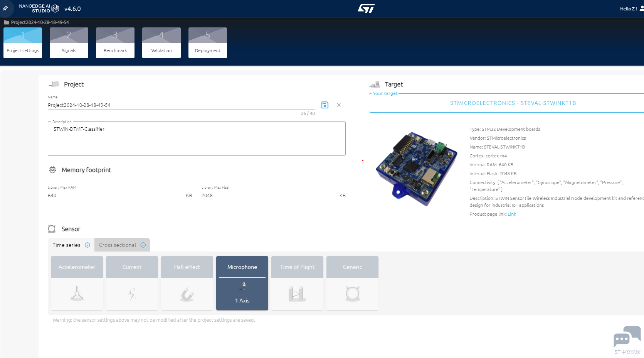The image size is (644, 358).
Task: Click the Internal RAM: 640 KB text
Action: (x=491, y=165)
